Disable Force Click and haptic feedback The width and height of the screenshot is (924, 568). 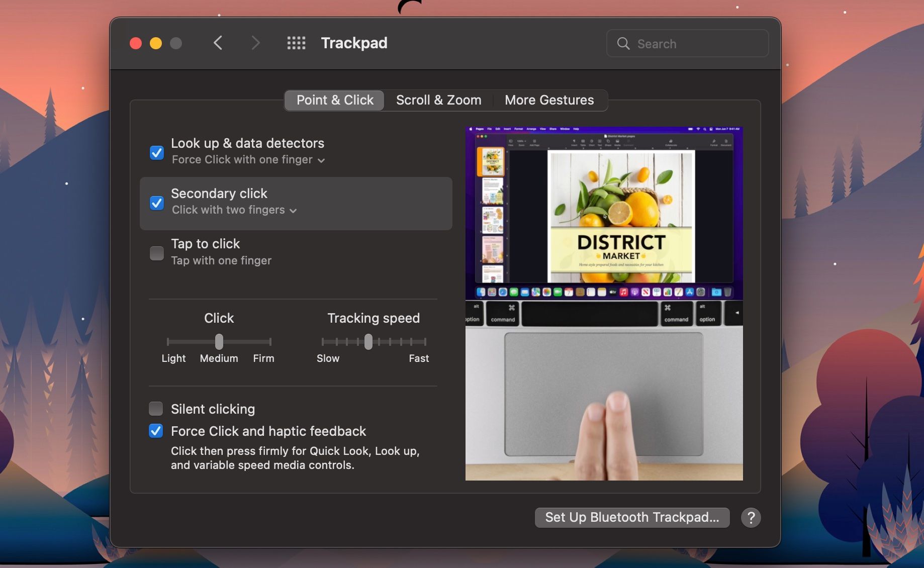click(156, 431)
